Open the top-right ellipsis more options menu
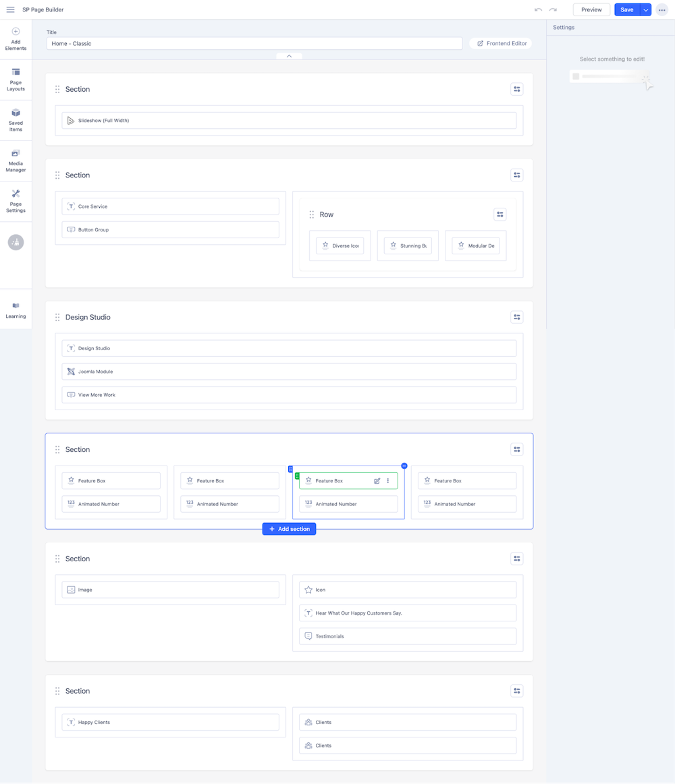 coord(662,10)
